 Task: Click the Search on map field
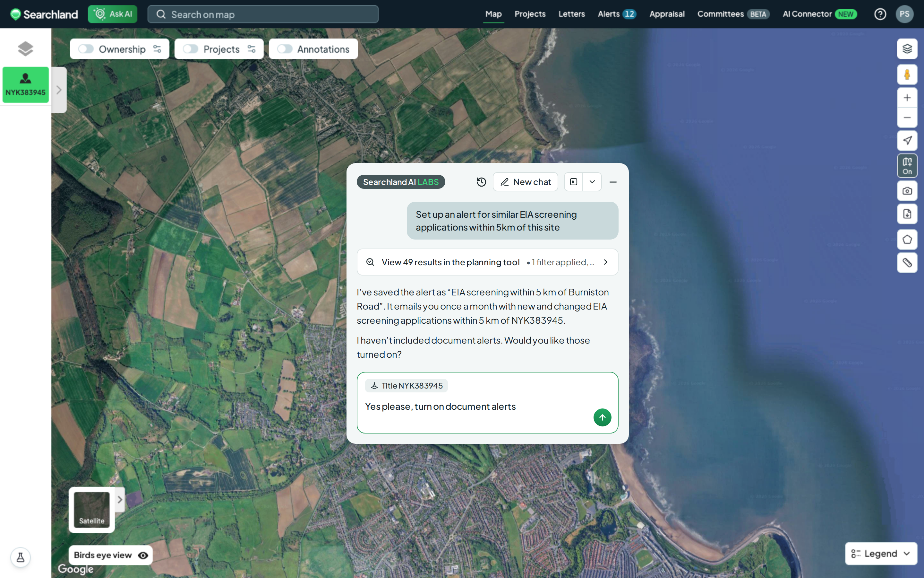[x=263, y=14]
